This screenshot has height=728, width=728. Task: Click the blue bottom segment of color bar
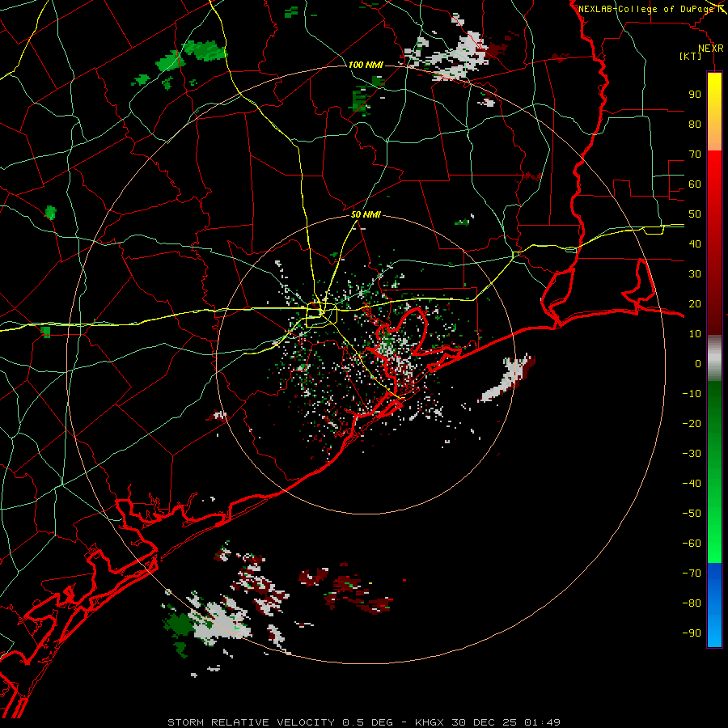point(714,605)
